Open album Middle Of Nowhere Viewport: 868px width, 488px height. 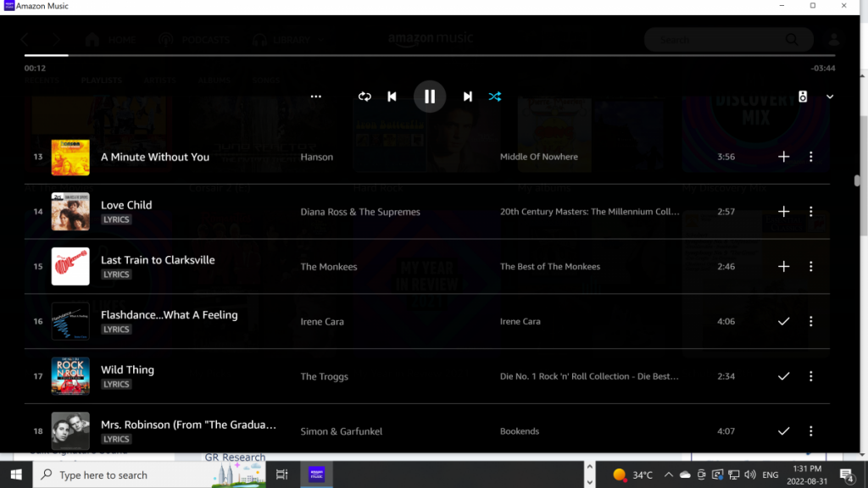pos(538,157)
